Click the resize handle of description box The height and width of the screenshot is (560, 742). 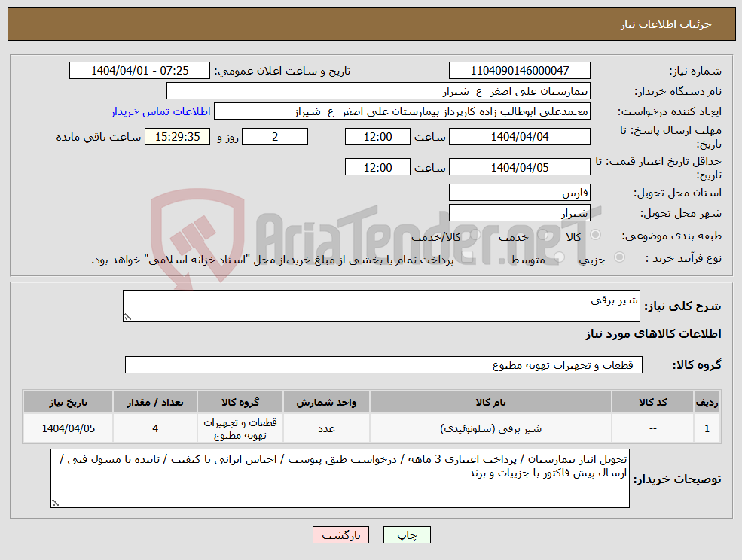coord(127,318)
